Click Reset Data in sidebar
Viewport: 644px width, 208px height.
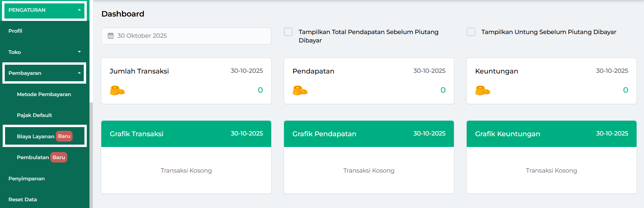[x=23, y=200]
